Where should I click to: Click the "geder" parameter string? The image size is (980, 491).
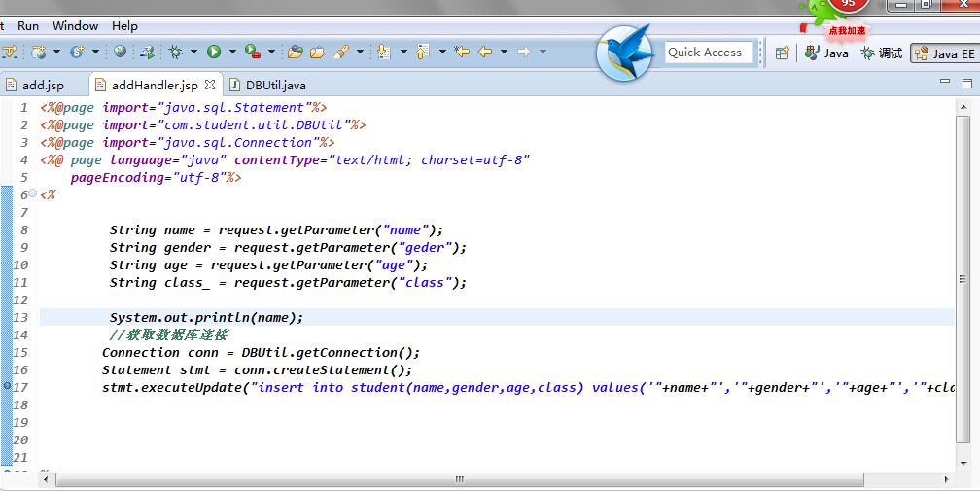[424, 247]
